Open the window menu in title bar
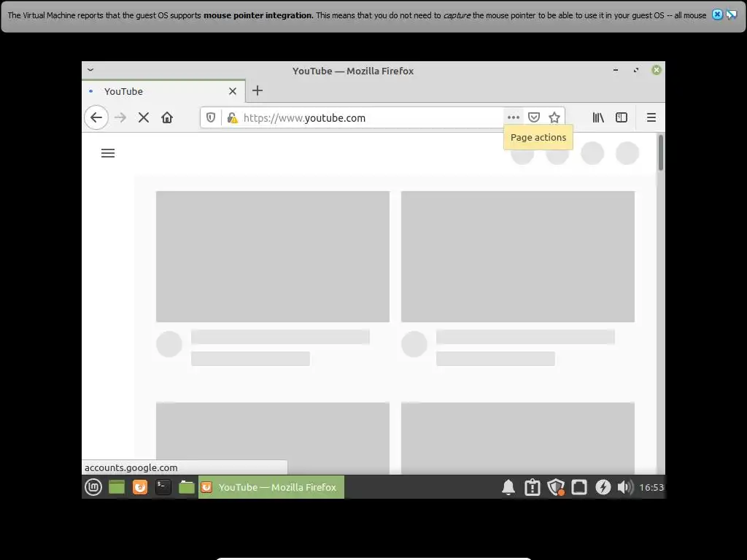Viewport: 747px width, 560px height. [90, 70]
